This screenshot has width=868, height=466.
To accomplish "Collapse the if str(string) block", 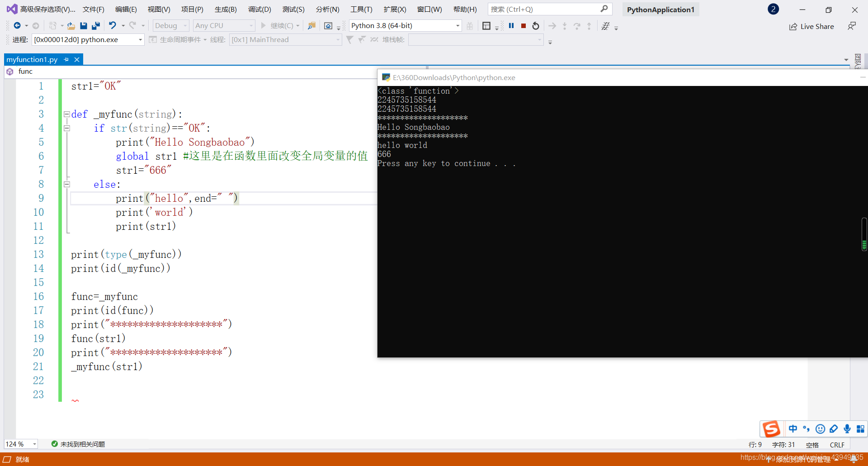I will [66, 128].
